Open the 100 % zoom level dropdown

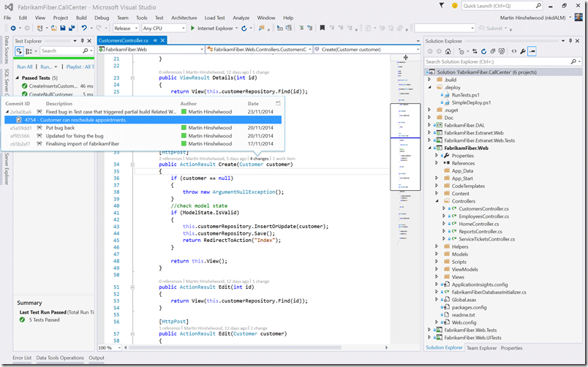pyautogui.click(x=110, y=347)
